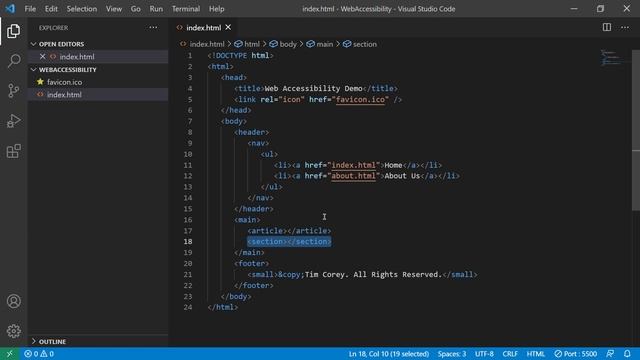Screen dimensions: 640x360
Task: Open the Edit menu
Action: pos(51,9)
